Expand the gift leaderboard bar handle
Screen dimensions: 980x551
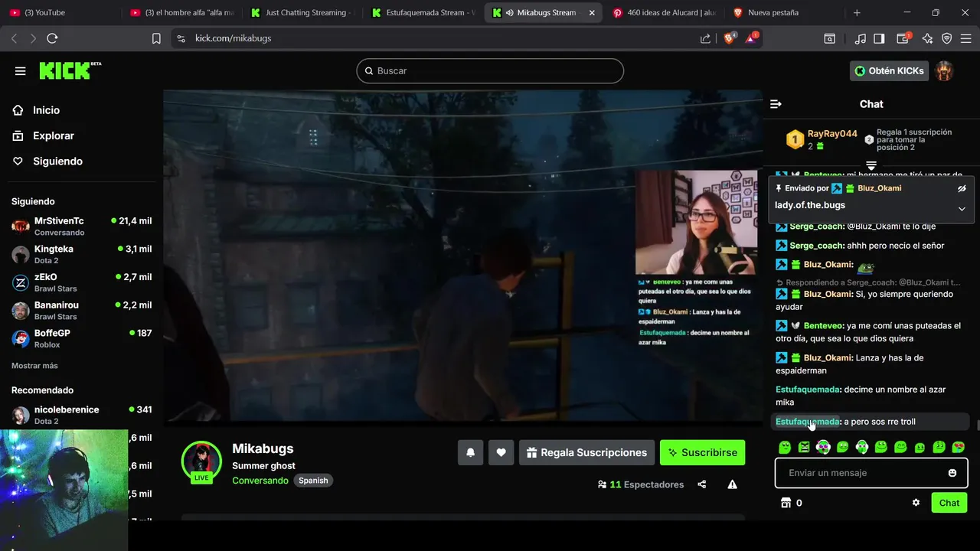871,165
